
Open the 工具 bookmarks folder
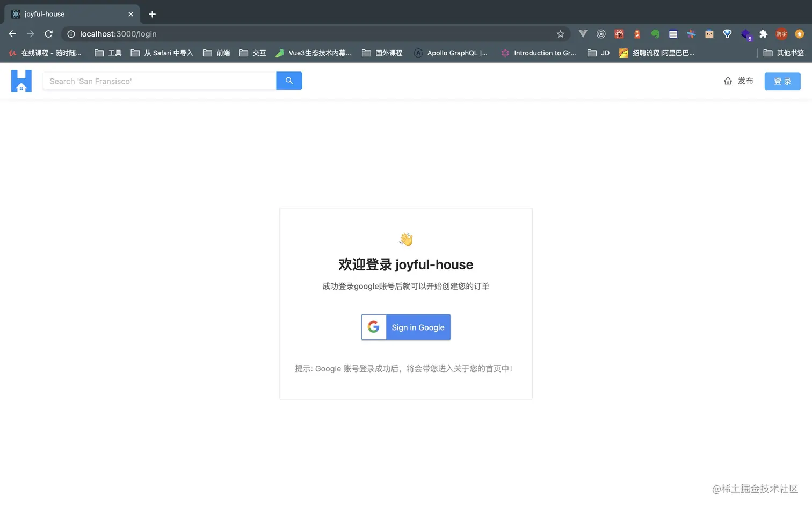pyautogui.click(x=108, y=53)
